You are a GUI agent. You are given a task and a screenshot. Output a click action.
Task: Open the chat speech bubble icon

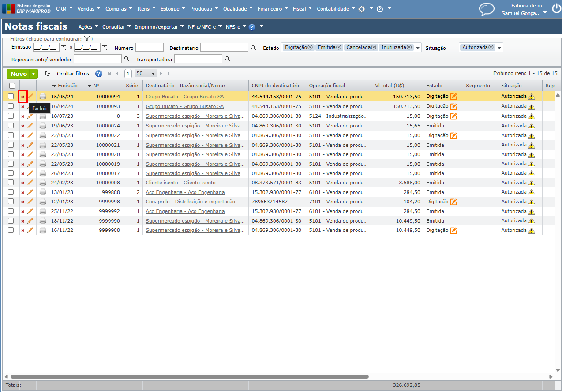[x=487, y=9]
